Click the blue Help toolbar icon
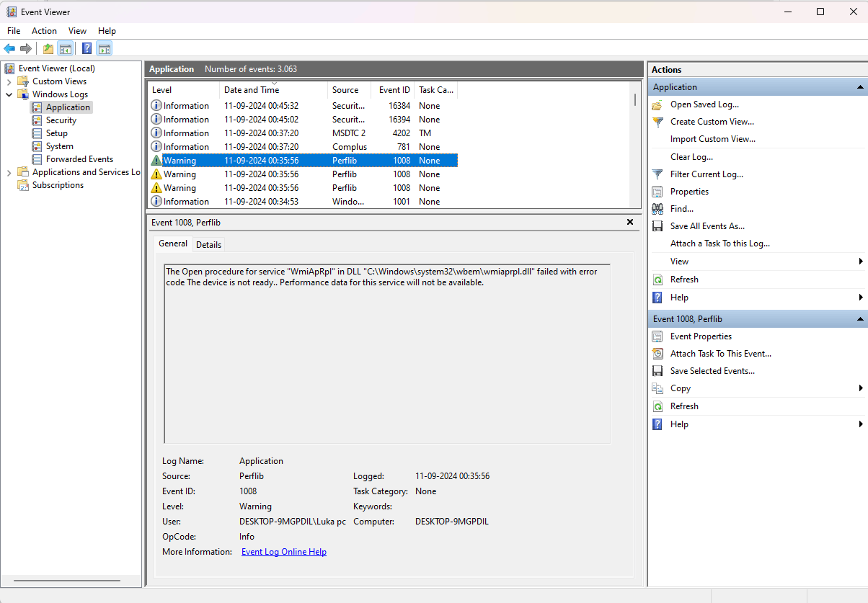This screenshot has width=868, height=603. (87, 48)
